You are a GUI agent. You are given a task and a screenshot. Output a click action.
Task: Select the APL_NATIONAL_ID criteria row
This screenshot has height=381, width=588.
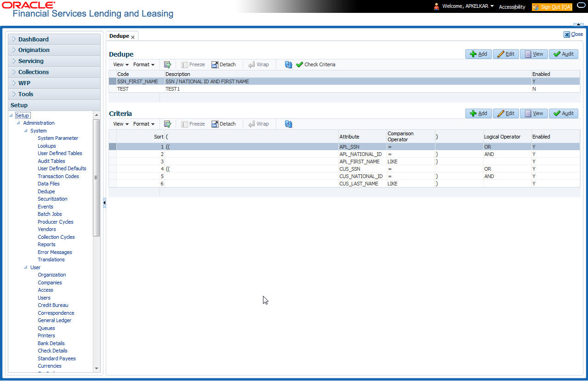tap(344, 155)
